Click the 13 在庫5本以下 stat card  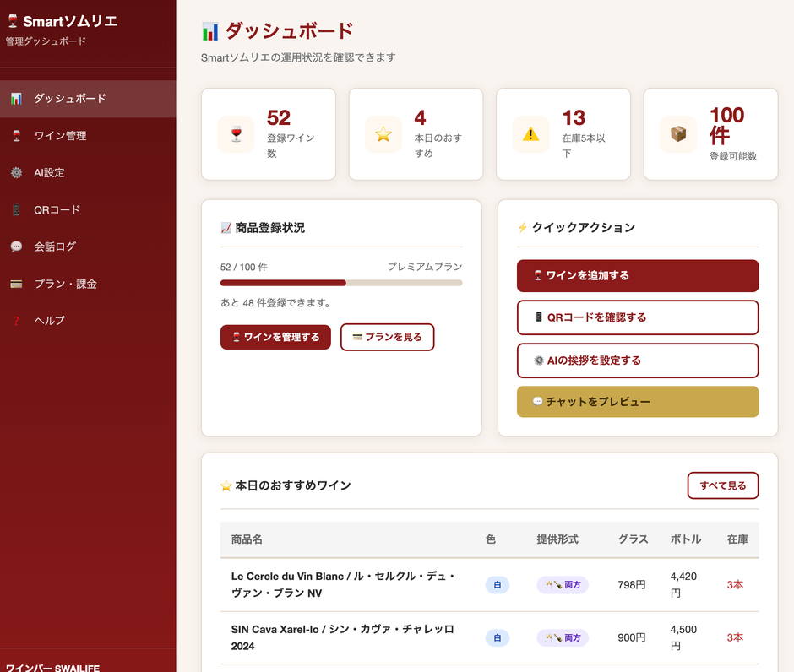click(563, 134)
